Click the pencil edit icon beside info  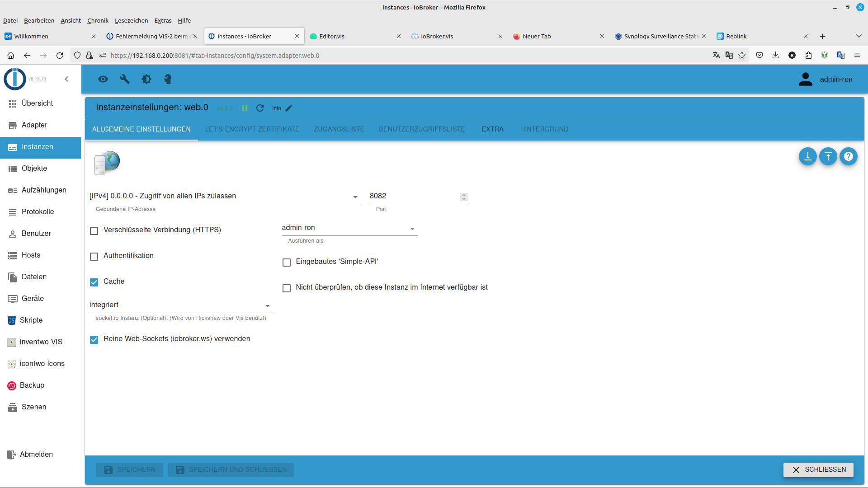click(289, 108)
